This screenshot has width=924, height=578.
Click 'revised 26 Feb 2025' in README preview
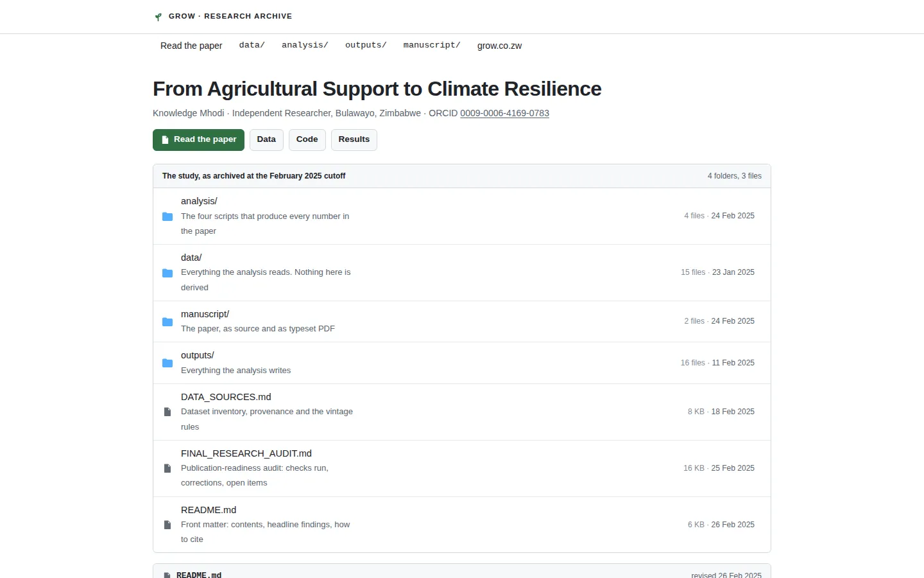click(726, 575)
